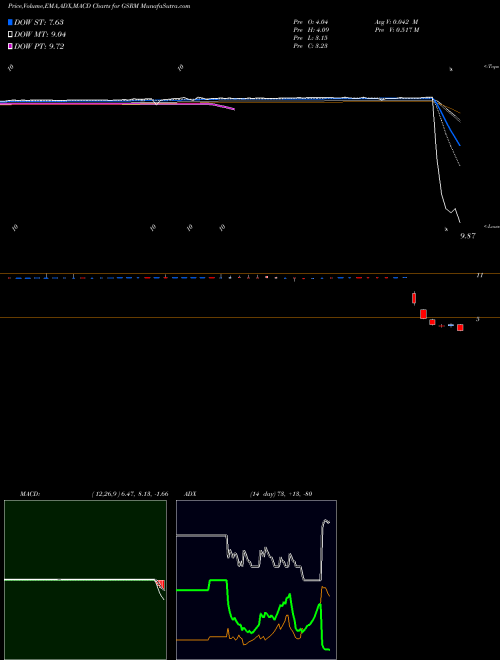This screenshot has height=660, width=500.
Task: Click the ADX (14 day) values text
Action: [281, 494]
